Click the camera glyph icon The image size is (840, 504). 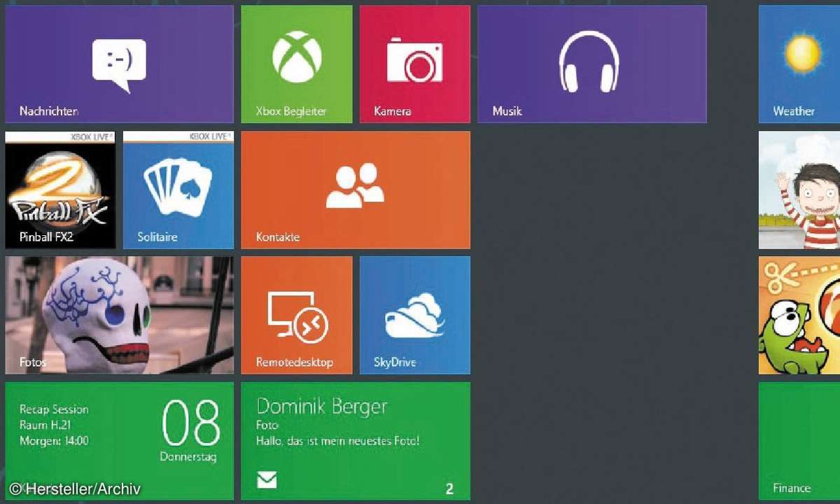click(x=415, y=59)
